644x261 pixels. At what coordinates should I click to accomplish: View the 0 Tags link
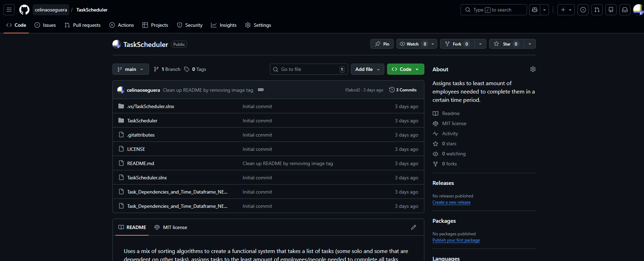195,69
